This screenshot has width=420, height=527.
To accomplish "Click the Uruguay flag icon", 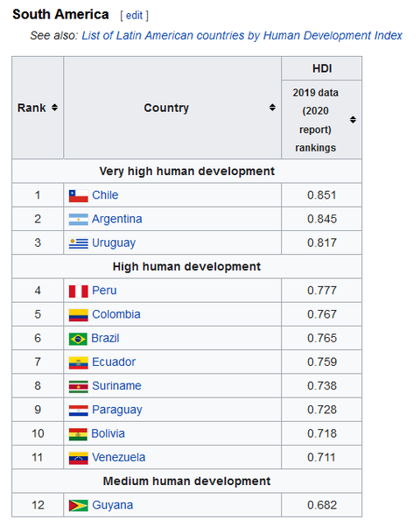I will [x=78, y=243].
